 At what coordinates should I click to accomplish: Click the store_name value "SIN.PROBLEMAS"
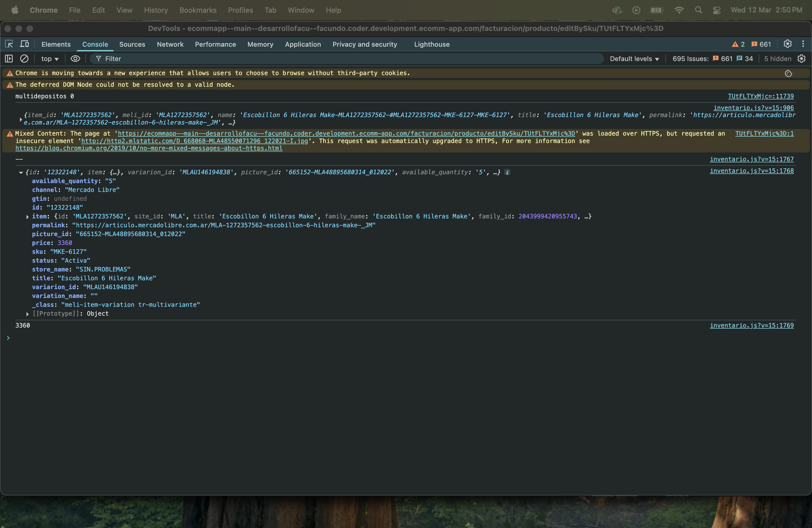coord(103,270)
